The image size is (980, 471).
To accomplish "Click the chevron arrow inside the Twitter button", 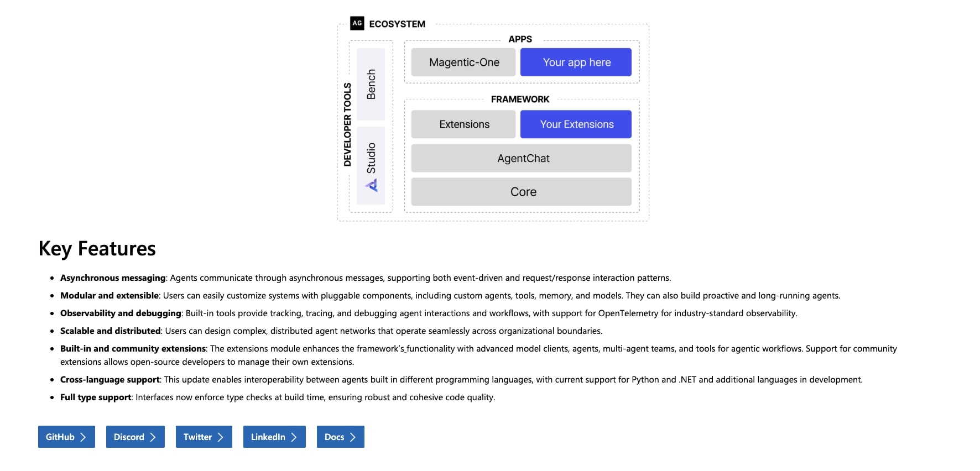I will click(x=221, y=437).
